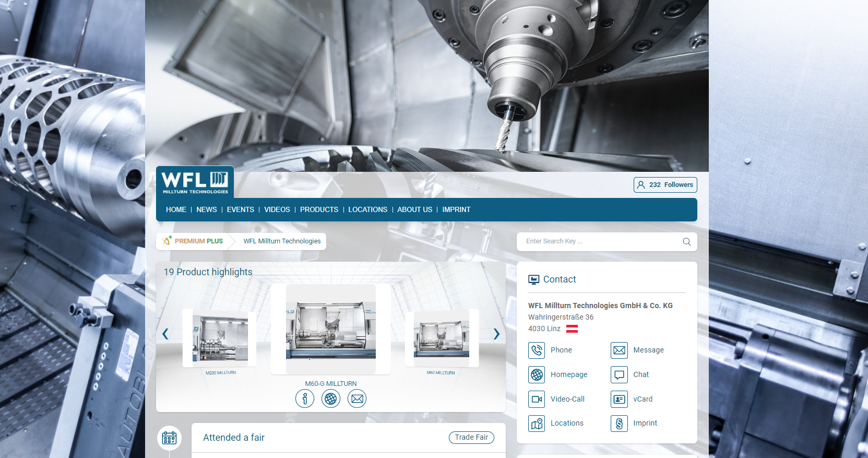Click the Chat bubble icon
868x458 pixels.
pyautogui.click(x=619, y=374)
